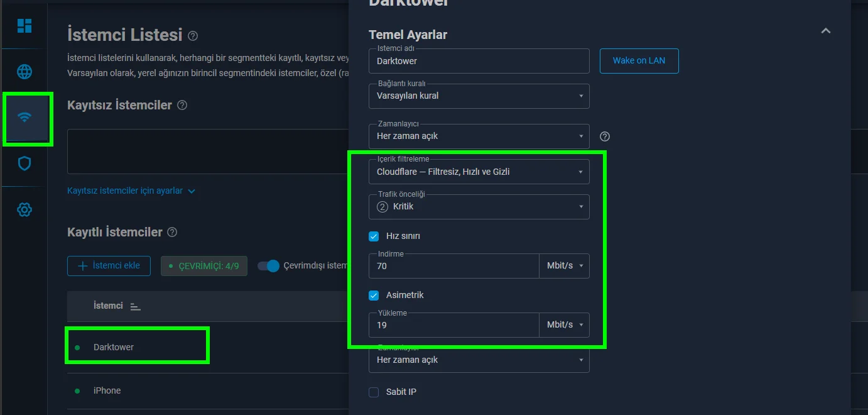Open the Bağlantı kuralı dropdown
This screenshot has height=415, width=868.
[x=479, y=96]
